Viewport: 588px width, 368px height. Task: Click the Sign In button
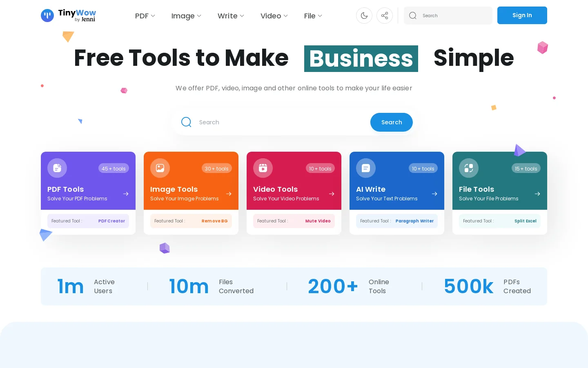(522, 16)
